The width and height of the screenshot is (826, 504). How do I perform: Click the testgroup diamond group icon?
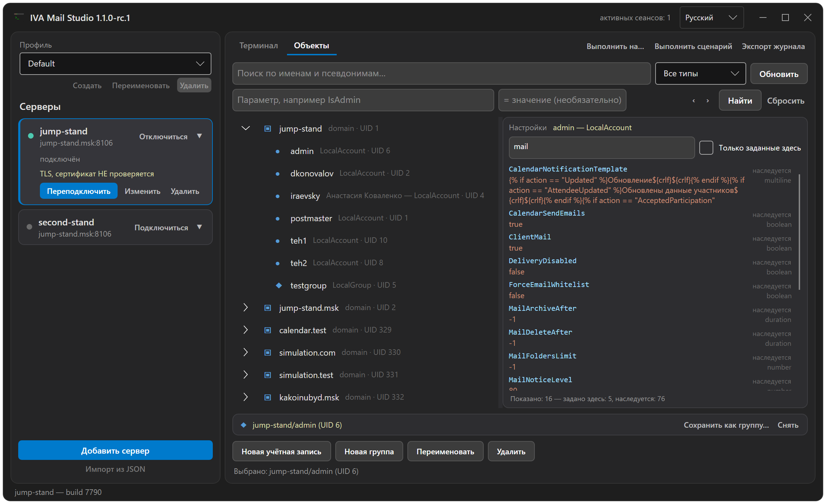[279, 285]
